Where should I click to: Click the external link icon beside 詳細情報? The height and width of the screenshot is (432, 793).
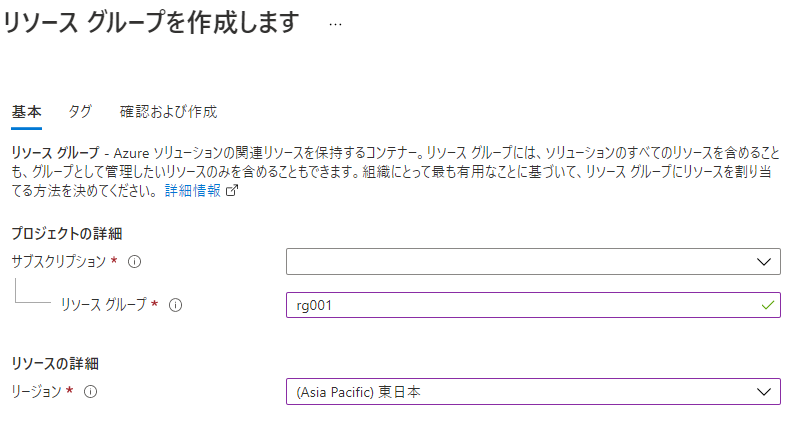coord(232,190)
